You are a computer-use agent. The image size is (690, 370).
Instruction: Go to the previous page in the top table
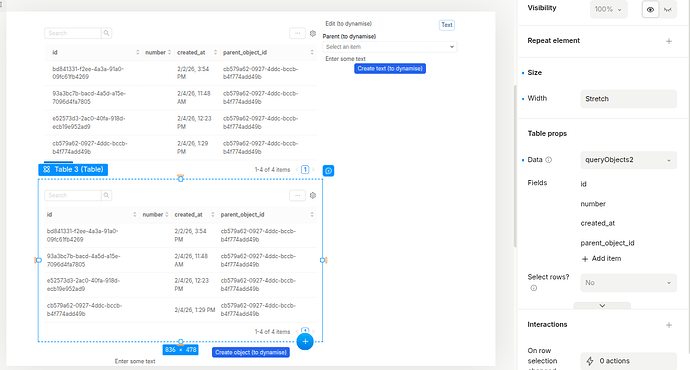pyautogui.click(x=297, y=169)
